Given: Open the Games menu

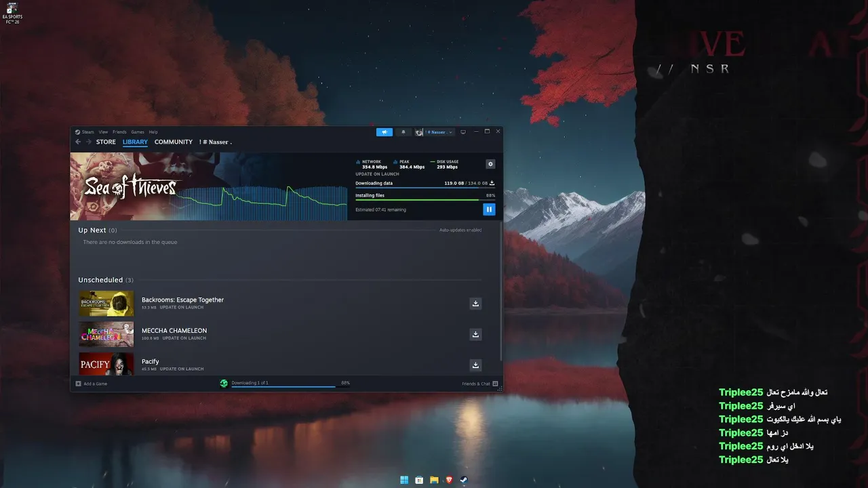Looking at the screenshot, I should [x=138, y=132].
